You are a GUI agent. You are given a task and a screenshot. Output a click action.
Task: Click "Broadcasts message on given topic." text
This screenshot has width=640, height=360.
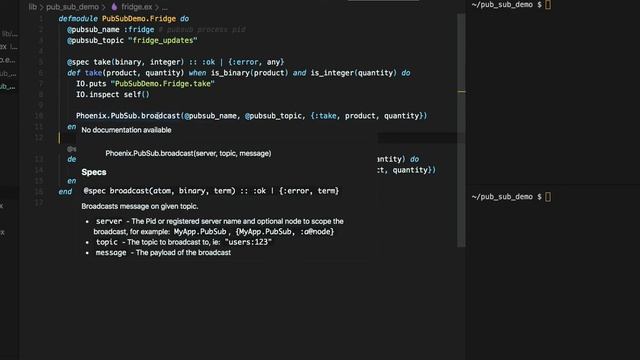140,206
